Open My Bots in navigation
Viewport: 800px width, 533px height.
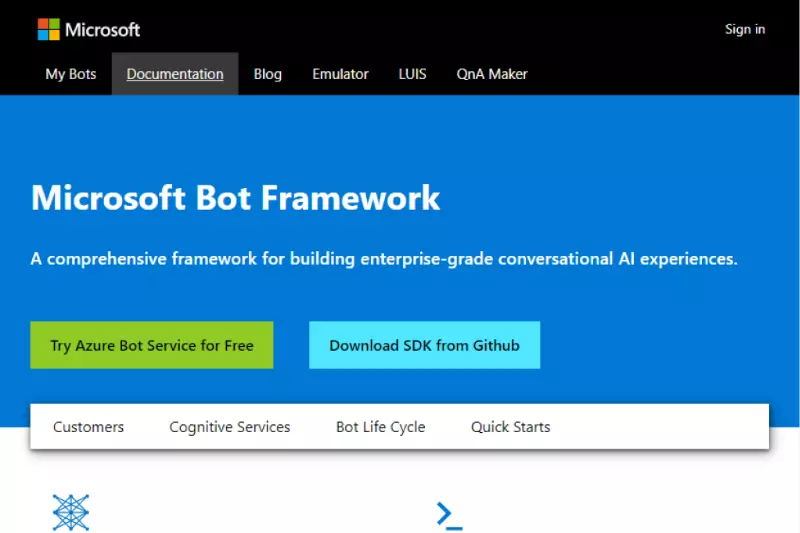tap(71, 74)
